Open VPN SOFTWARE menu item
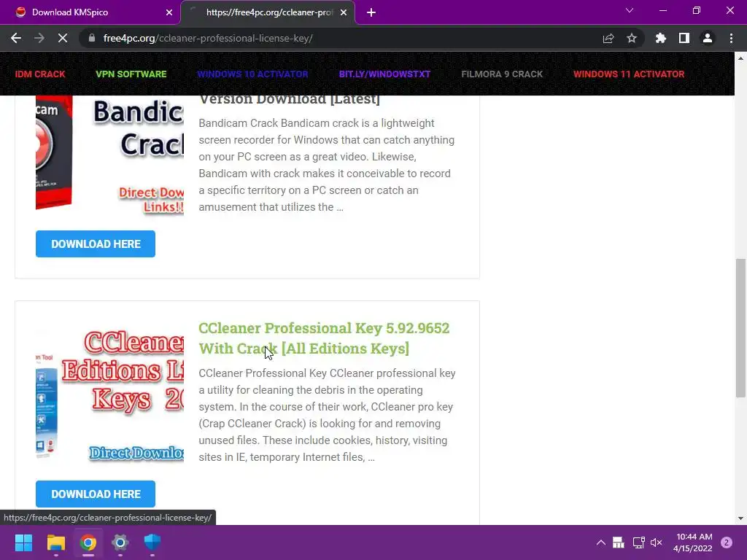The height and width of the screenshot is (560, 747). [131, 74]
